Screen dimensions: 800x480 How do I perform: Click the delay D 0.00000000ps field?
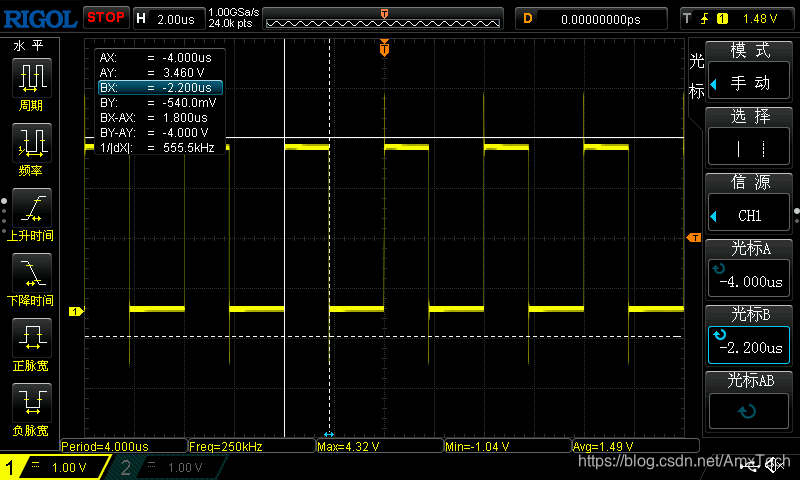(591, 19)
